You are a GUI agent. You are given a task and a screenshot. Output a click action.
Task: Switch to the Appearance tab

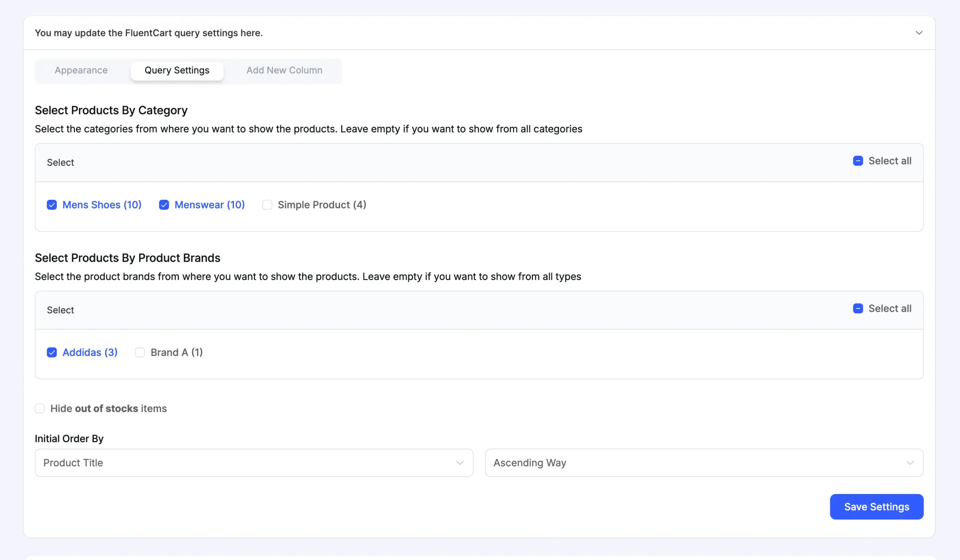(x=81, y=70)
